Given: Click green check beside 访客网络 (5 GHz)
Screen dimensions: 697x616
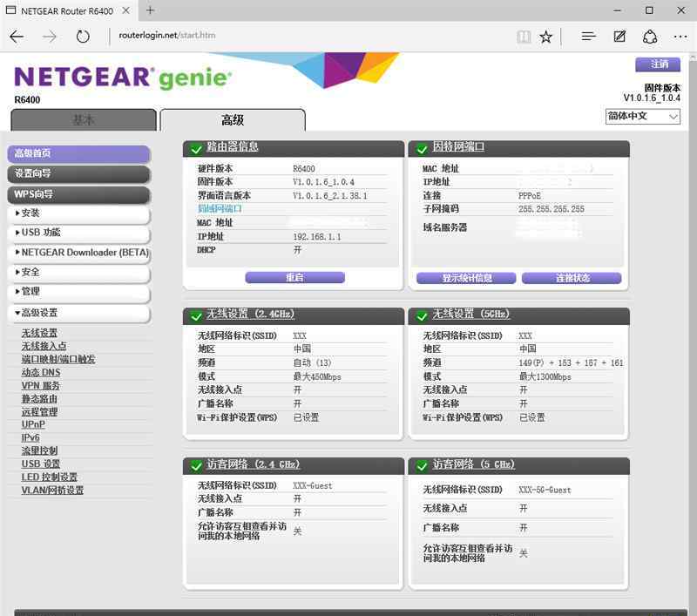Looking at the screenshot, I should (422, 466).
